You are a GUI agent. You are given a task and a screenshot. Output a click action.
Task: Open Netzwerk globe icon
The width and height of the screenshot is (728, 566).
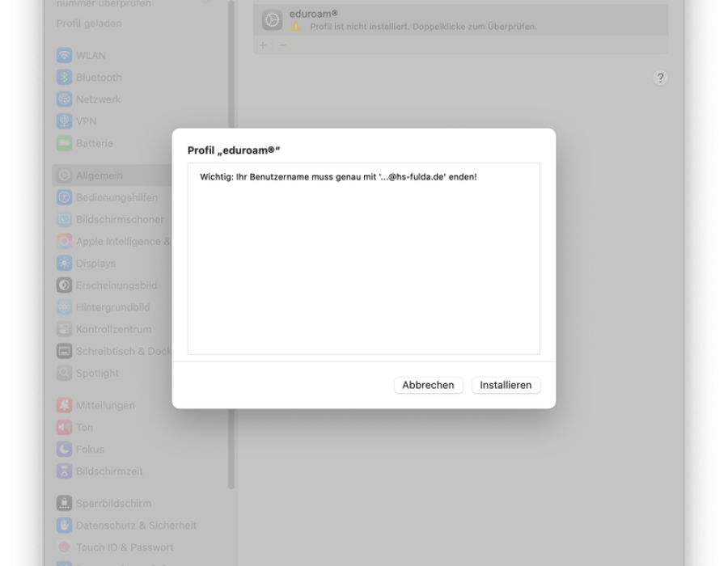point(64,99)
